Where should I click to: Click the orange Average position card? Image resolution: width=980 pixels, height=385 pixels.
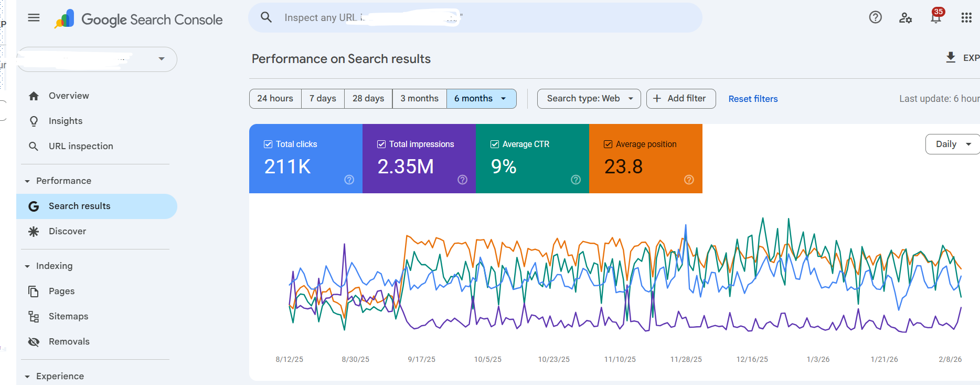pyautogui.click(x=645, y=163)
